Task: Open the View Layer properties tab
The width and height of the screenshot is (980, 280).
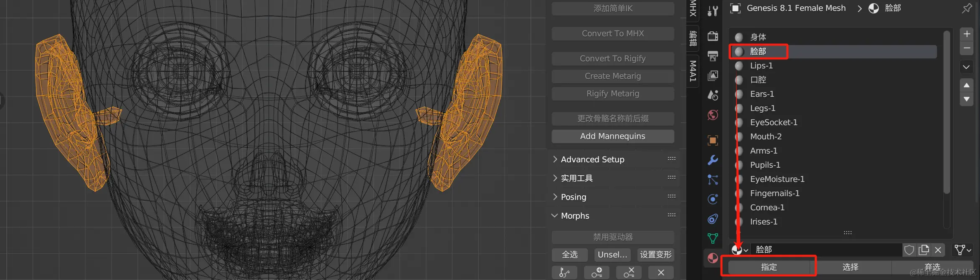Action: 713,76
